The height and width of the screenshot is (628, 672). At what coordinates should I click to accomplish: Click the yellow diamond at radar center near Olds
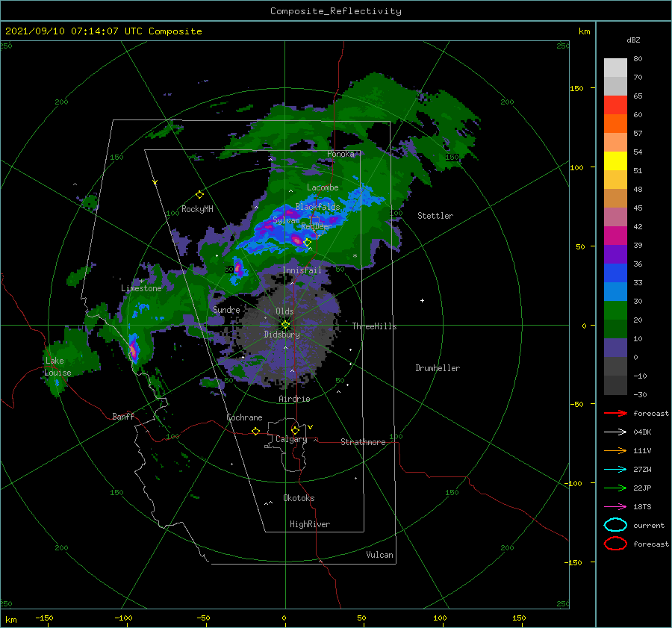[285, 325]
